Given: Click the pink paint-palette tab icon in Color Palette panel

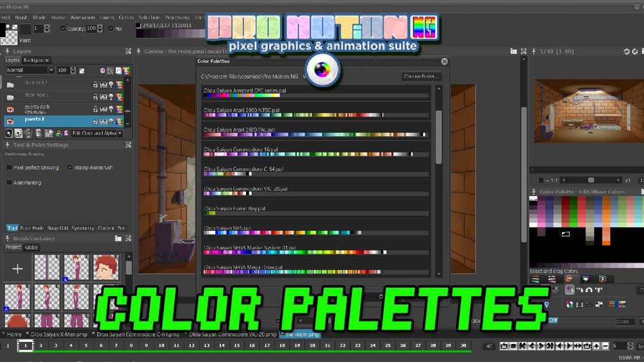Looking at the screenshot, I should click(x=568, y=279).
